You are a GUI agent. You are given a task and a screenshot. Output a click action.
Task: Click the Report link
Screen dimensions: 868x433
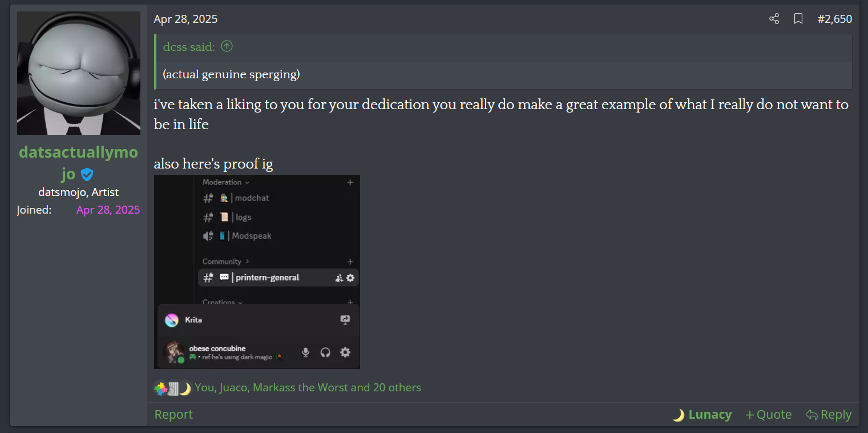point(173,415)
